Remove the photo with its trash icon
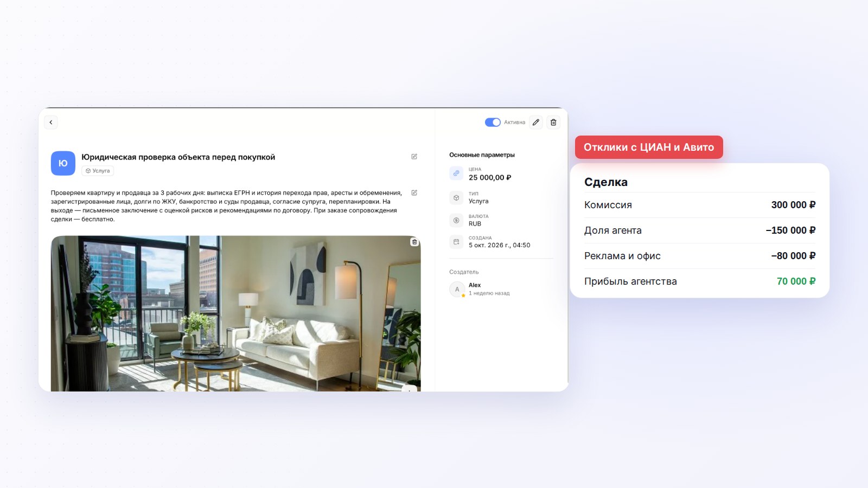Screen dimensions: 868x488 pyautogui.click(x=414, y=242)
